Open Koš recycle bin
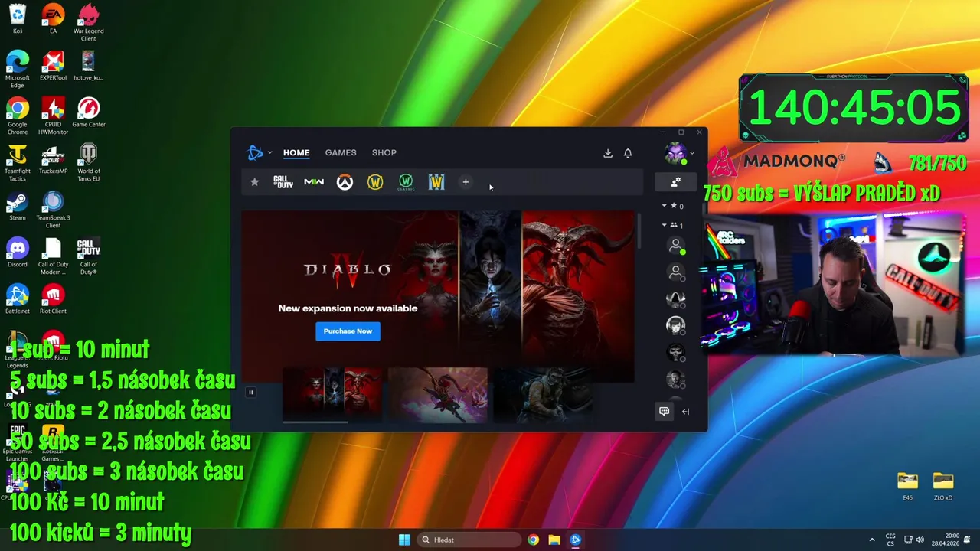This screenshot has height=551, width=980. coord(18,19)
